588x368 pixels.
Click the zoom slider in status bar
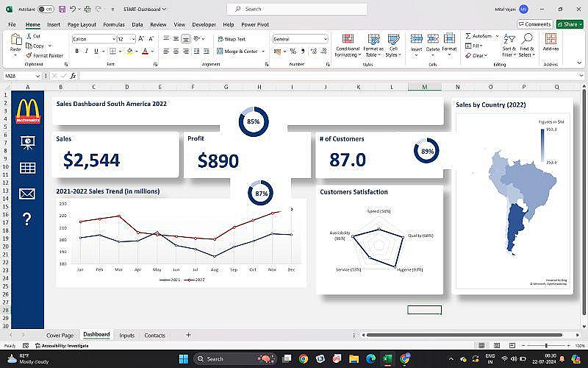(546, 345)
